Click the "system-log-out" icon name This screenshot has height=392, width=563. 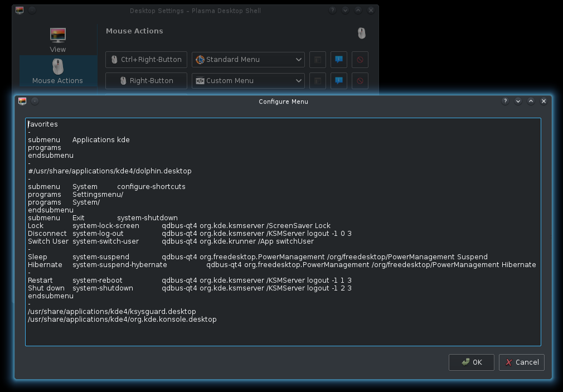coord(98,234)
